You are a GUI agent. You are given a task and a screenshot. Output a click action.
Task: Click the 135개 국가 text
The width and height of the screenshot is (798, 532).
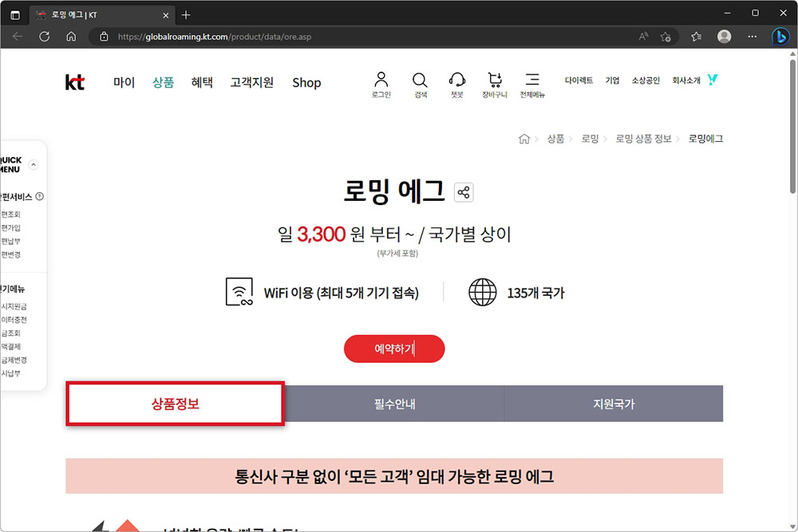point(535,293)
